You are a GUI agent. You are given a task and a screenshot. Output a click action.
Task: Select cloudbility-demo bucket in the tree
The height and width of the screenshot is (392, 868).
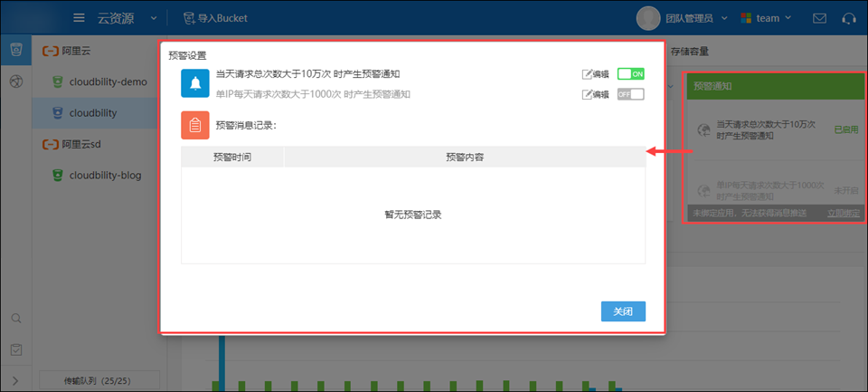[x=107, y=81]
